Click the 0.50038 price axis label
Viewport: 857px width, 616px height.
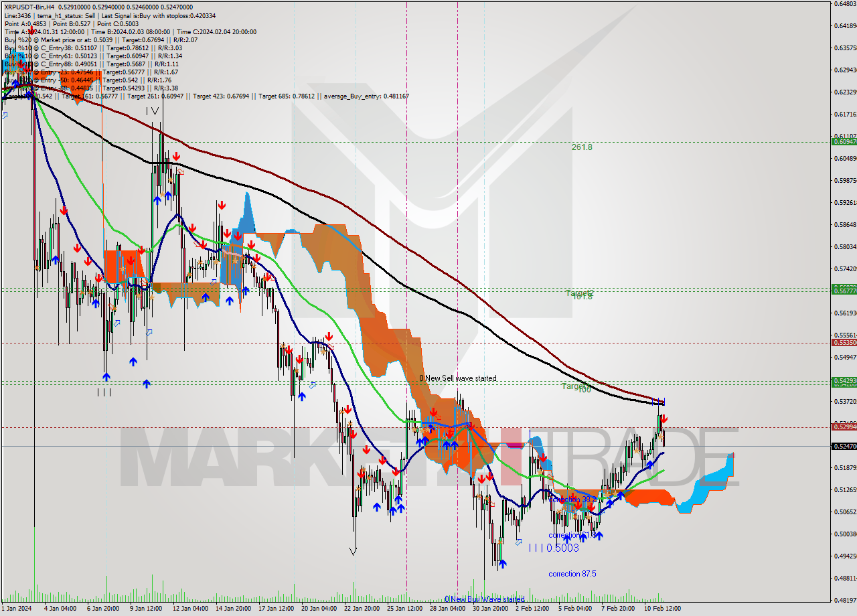point(845,534)
